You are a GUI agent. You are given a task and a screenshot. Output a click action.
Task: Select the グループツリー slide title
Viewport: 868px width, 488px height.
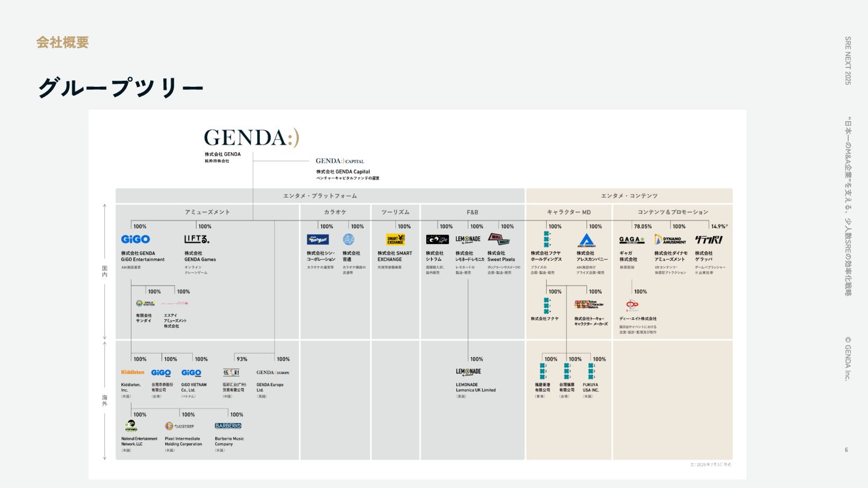tap(121, 88)
